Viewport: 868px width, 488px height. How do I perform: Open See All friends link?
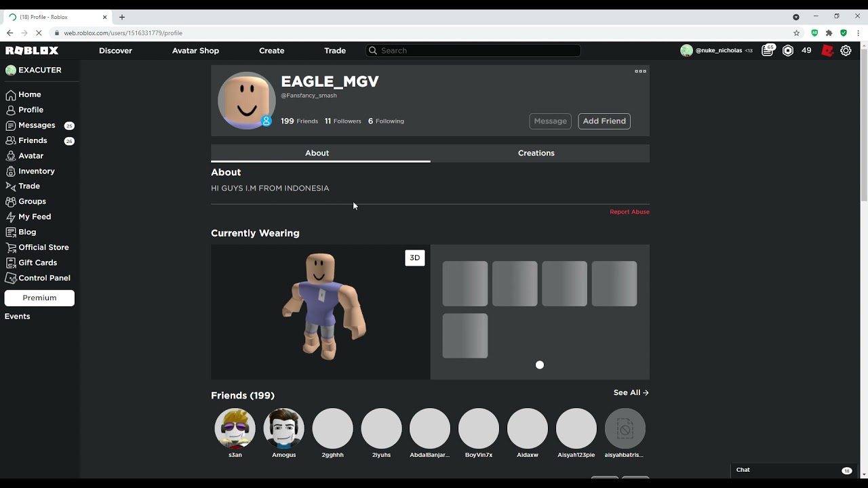[x=631, y=392]
